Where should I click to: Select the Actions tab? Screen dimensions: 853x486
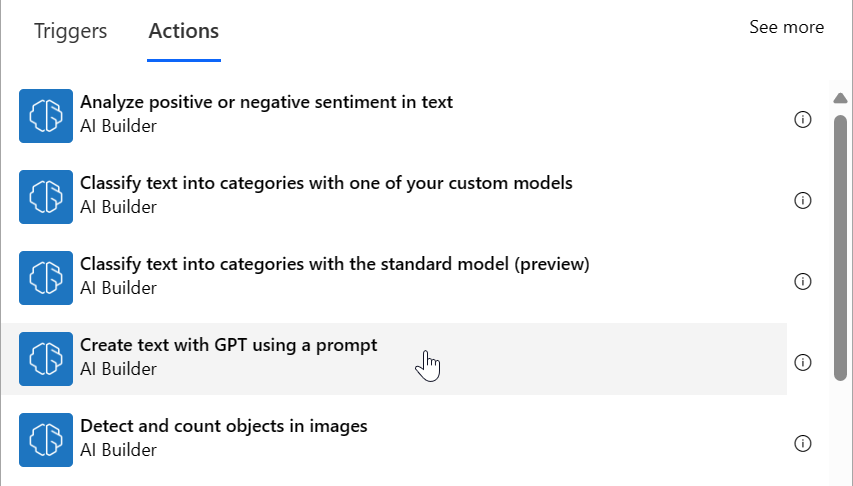[x=184, y=30]
